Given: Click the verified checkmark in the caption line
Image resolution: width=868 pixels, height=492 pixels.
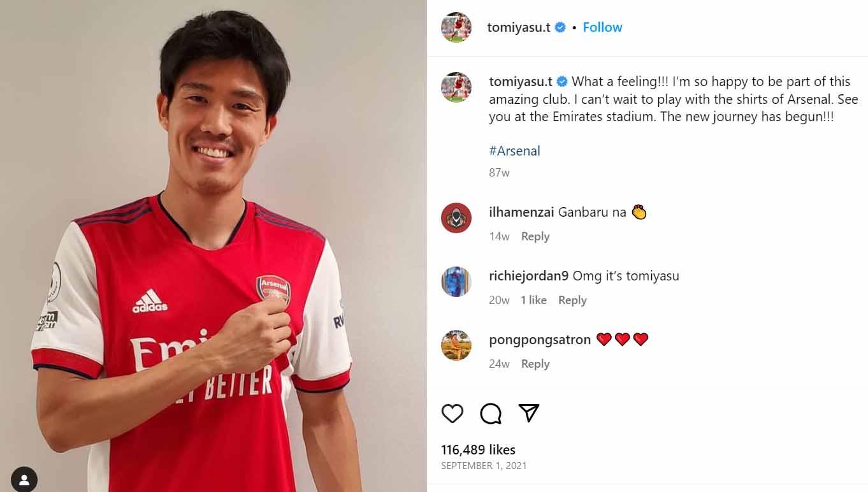Looking at the screenshot, I should coord(562,81).
